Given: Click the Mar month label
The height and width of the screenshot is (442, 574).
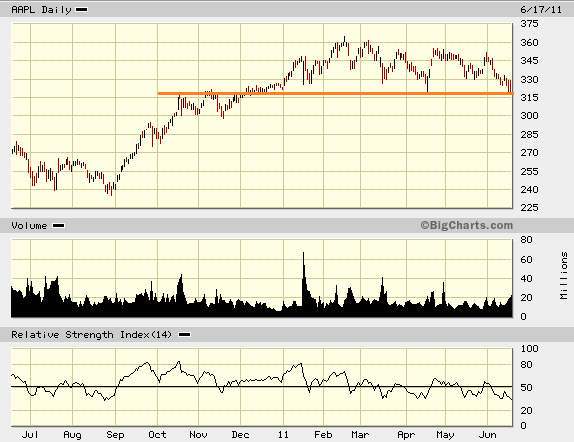Looking at the screenshot, I should [x=360, y=435].
